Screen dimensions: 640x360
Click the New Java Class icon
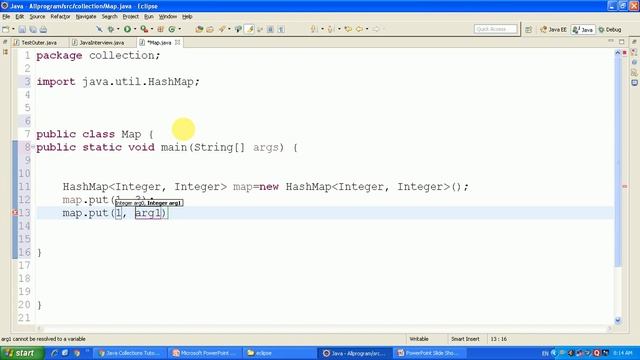point(172,29)
